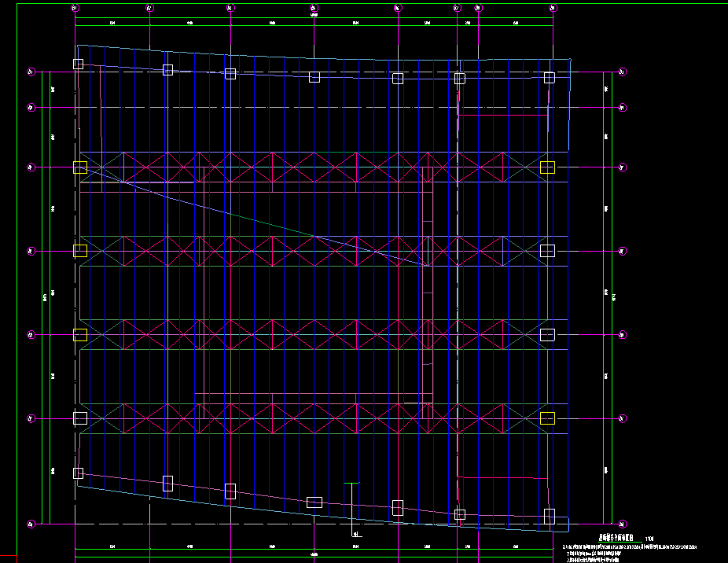728x563 pixels.
Task: Select the leftmost magenta grid bubble along the top
Action: [75, 8]
